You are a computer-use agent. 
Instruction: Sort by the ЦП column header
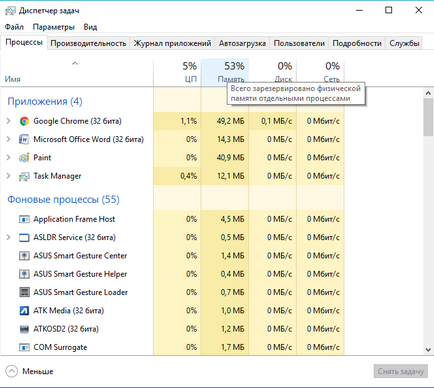(177, 73)
